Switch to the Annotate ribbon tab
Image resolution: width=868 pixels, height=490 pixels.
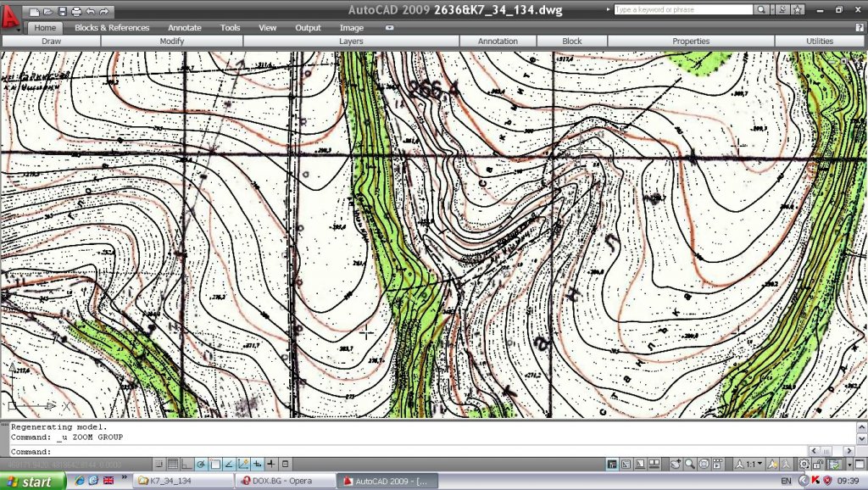coord(185,28)
